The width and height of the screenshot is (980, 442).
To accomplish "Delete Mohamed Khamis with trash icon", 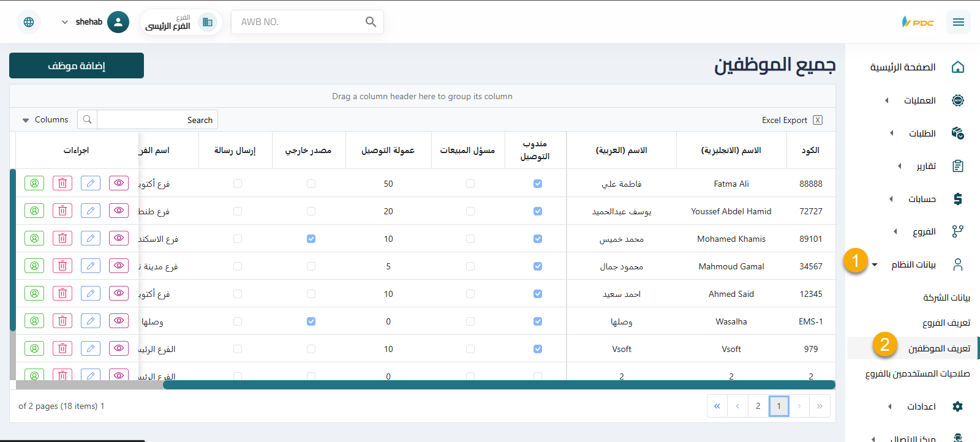I will pos(62,238).
